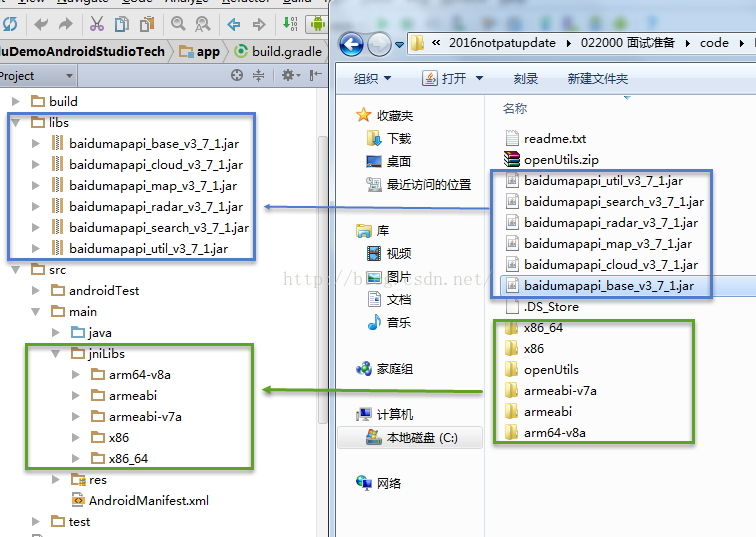Image resolution: width=756 pixels, height=537 pixels.
Task: Click Explorer's blue Back button
Action: click(351, 44)
